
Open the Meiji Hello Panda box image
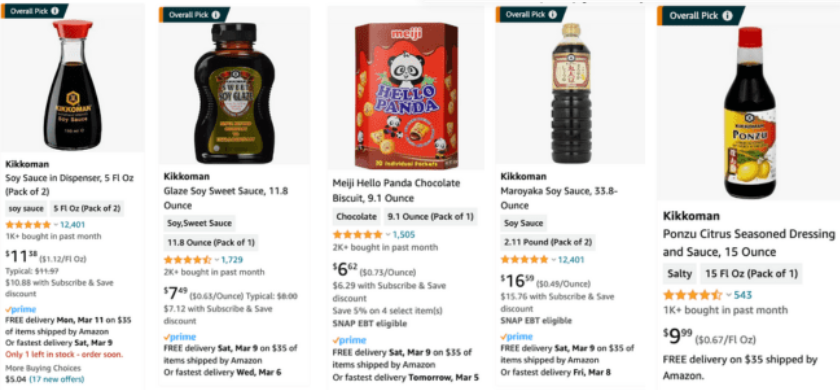(x=406, y=95)
